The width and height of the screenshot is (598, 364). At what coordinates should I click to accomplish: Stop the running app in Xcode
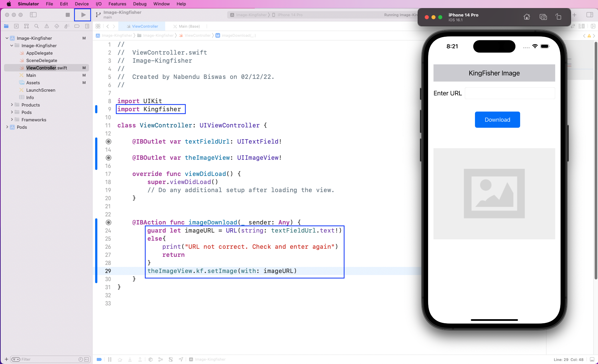(68, 15)
